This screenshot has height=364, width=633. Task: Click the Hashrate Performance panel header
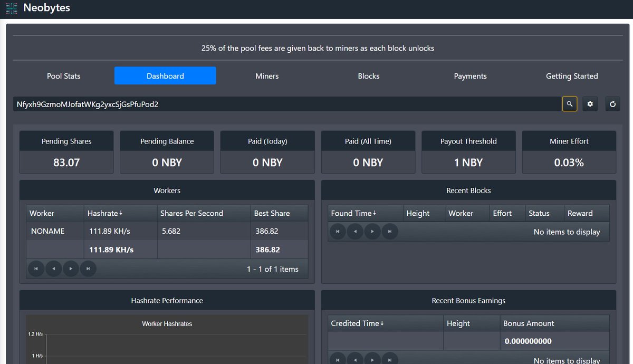click(167, 301)
